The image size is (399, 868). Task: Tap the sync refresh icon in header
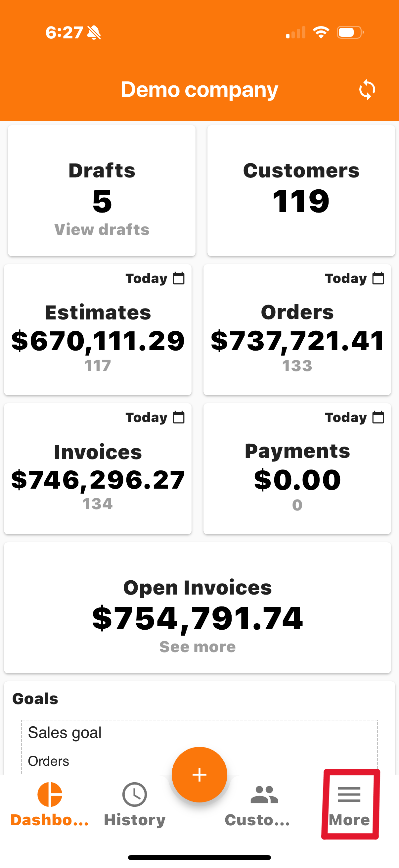[x=367, y=90]
